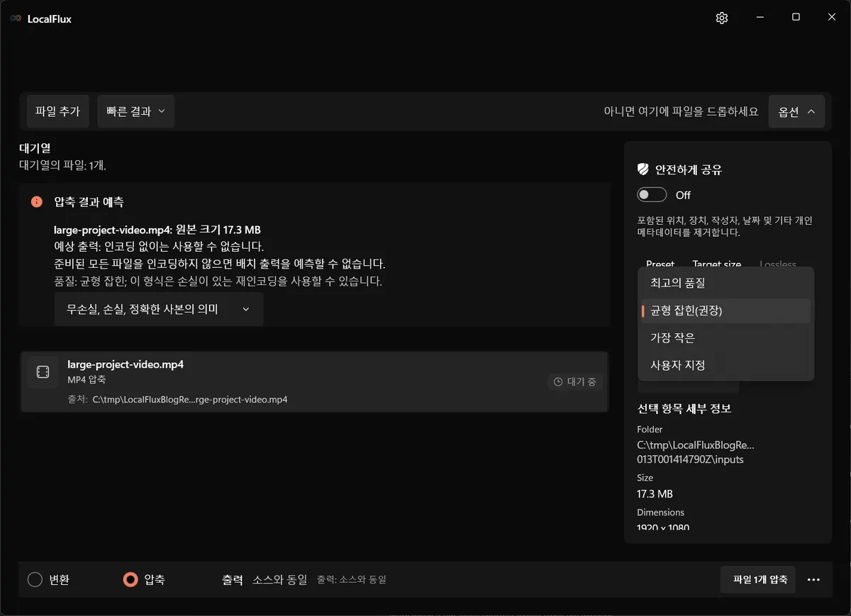Click the MP4 압축 label

click(87, 380)
